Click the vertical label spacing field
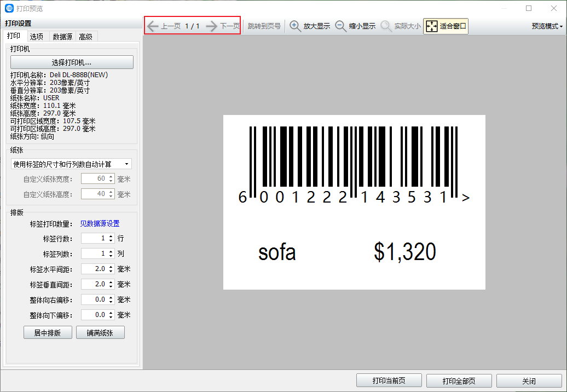Screen dimensions: 567x392 click(x=94, y=284)
